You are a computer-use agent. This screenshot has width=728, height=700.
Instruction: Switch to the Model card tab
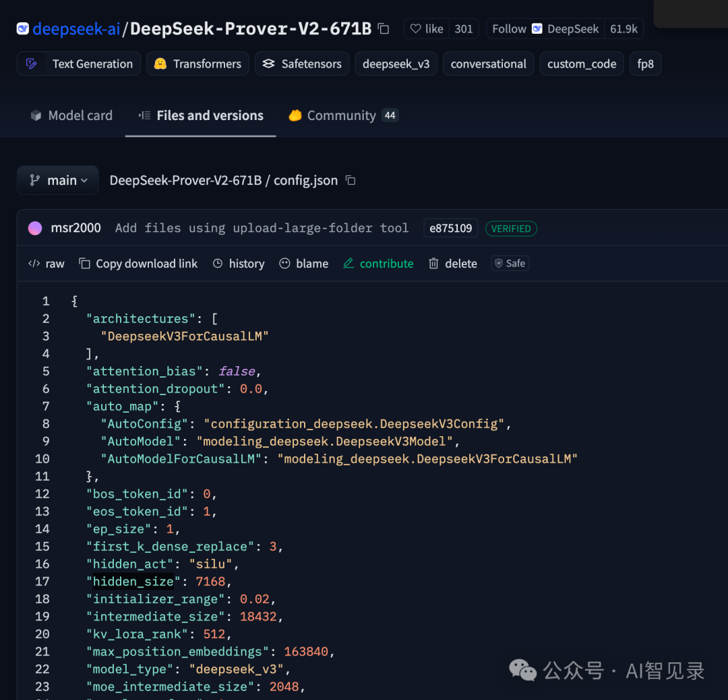[71, 115]
